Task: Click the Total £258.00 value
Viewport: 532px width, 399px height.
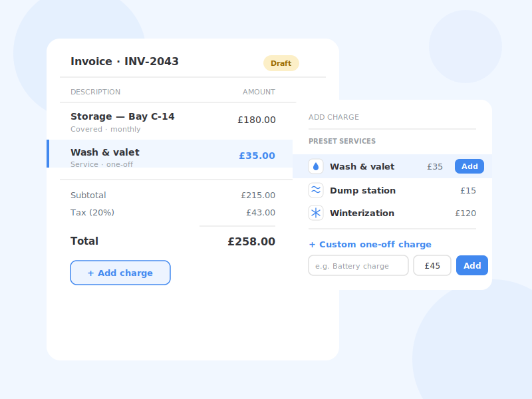Action: (x=251, y=241)
